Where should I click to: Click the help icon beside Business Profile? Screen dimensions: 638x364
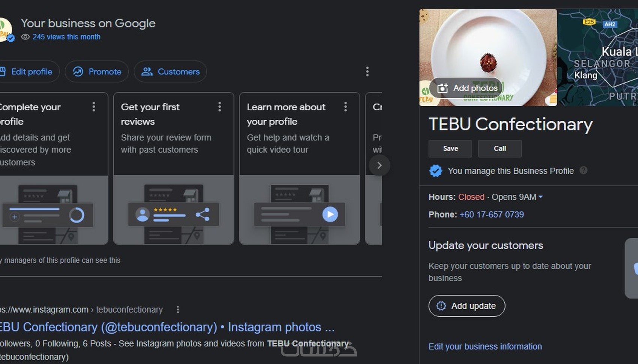click(x=583, y=170)
